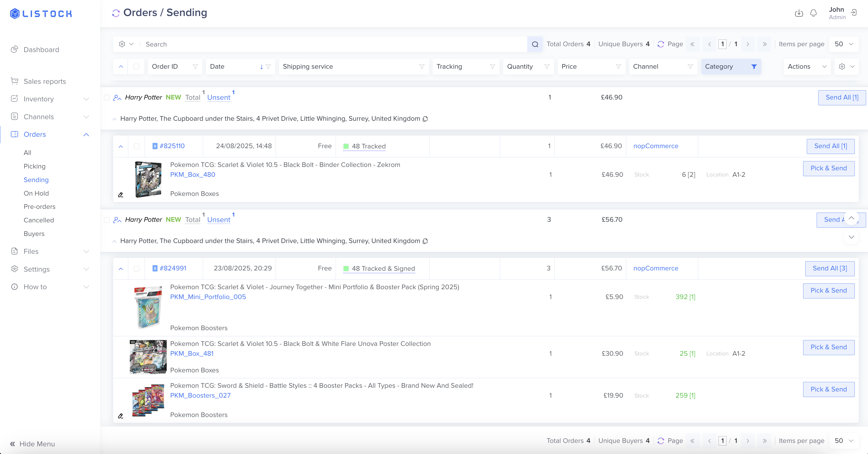868x454 pixels.
Task: Click green 48 Tracked status swatch
Action: click(x=346, y=146)
